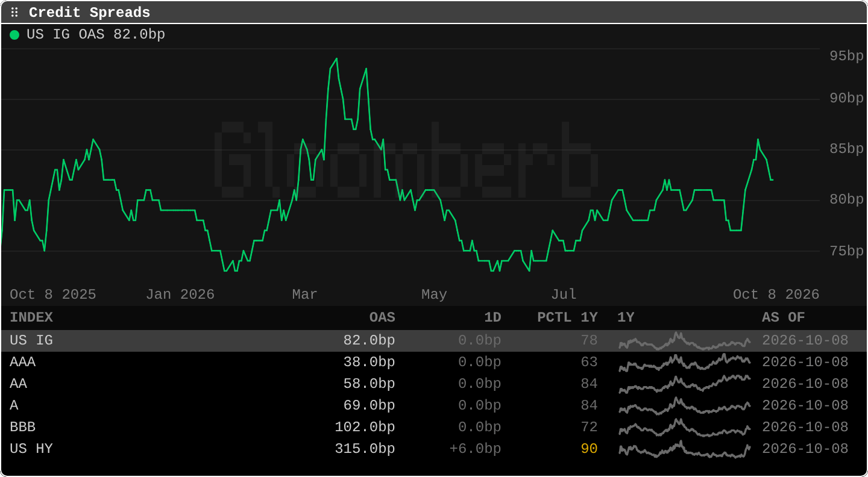Open the US HY 1Y sparkline

(x=685, y=449)
